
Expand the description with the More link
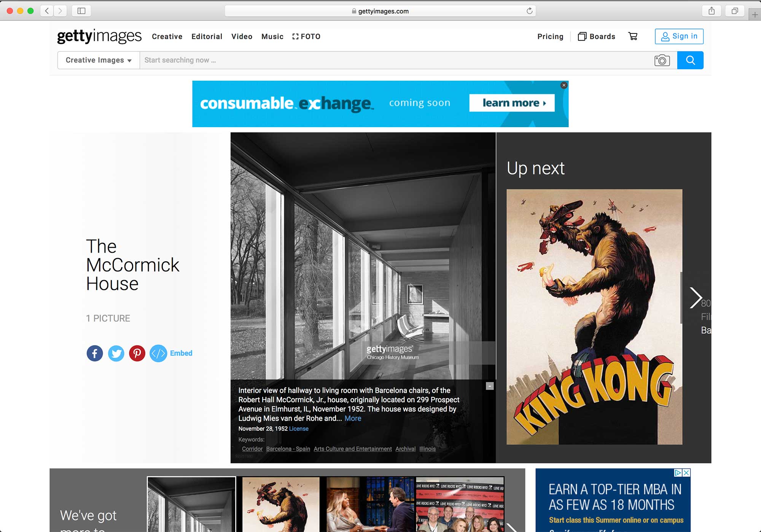(352, 418)
